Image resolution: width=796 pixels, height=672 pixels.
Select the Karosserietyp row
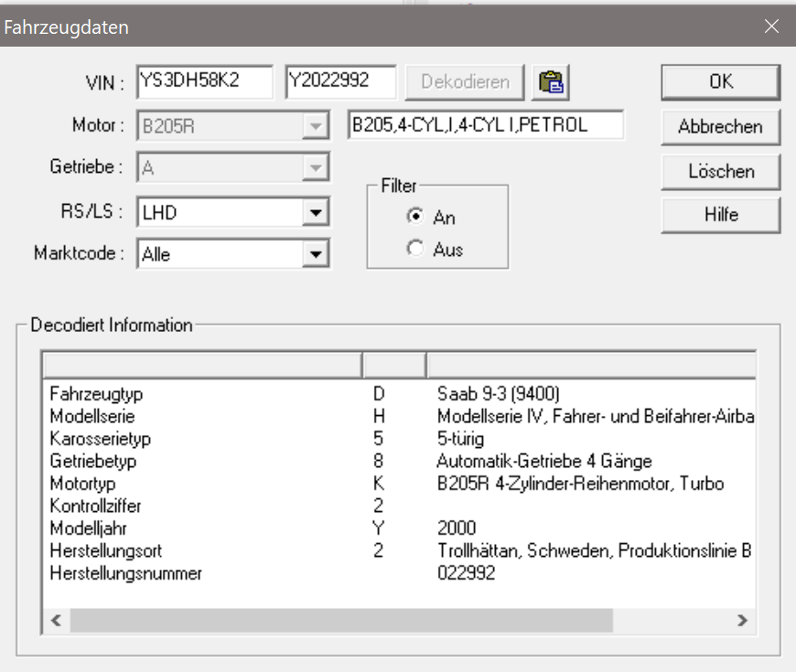pyautogui.click(x=400, y=439)
